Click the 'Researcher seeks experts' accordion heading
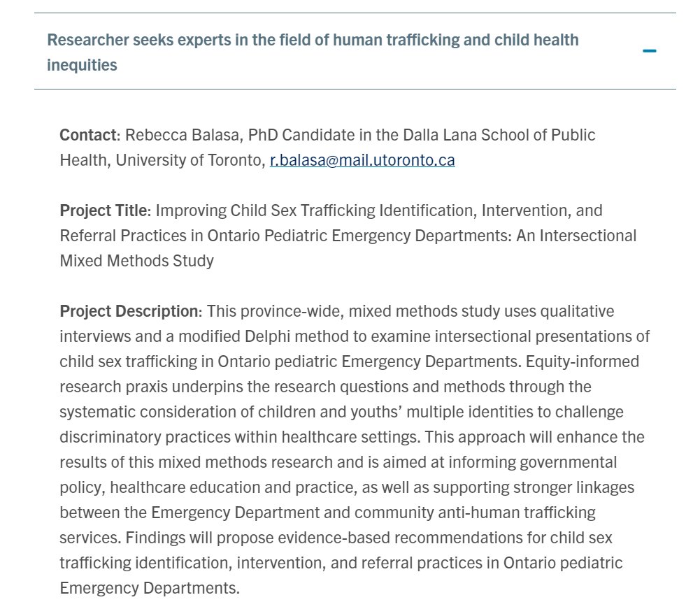Image resolution: width=693 pixels, height=616 pixels. 355,51
